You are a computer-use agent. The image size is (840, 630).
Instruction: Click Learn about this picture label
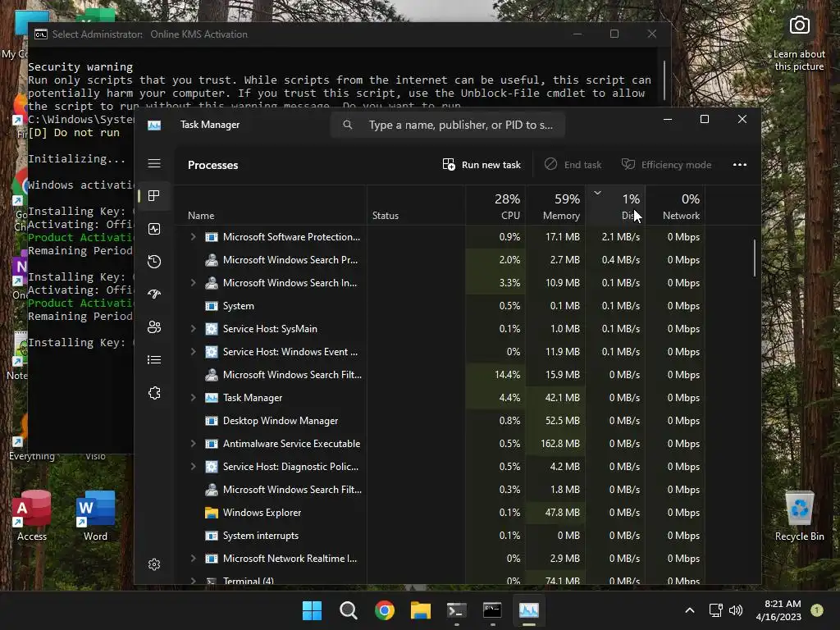tap(799, 60)
